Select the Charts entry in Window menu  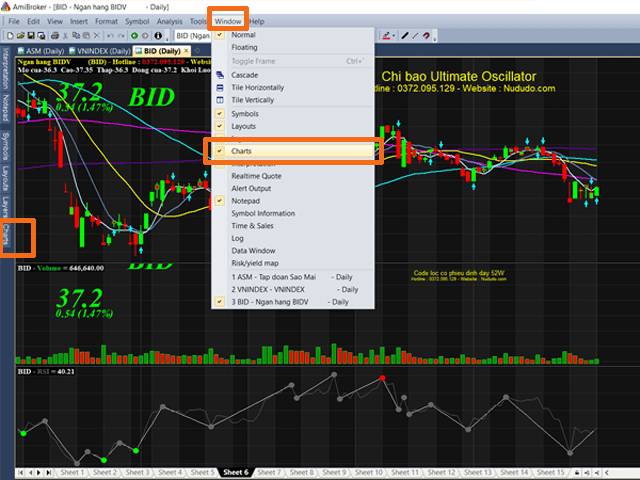click(241, 151)
